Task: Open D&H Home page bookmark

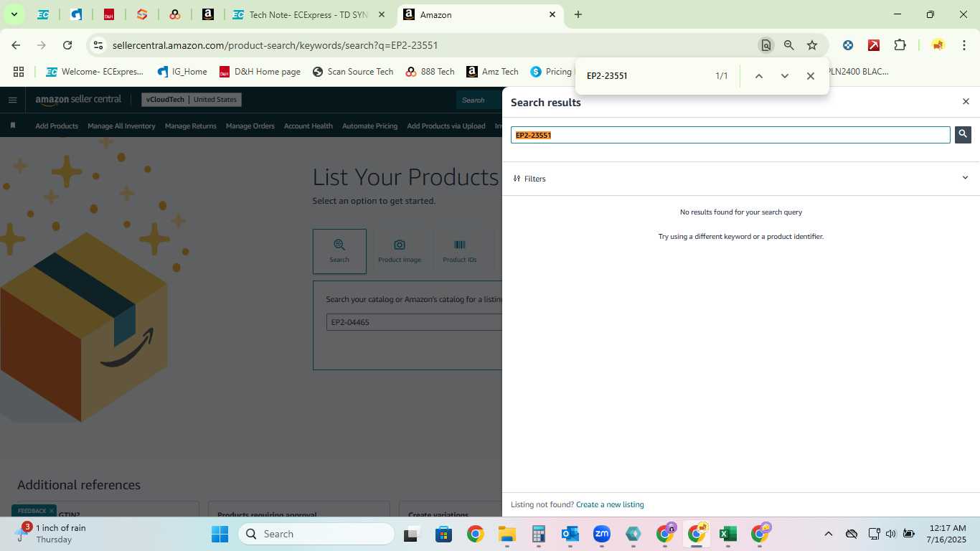Action: point(260,72)
